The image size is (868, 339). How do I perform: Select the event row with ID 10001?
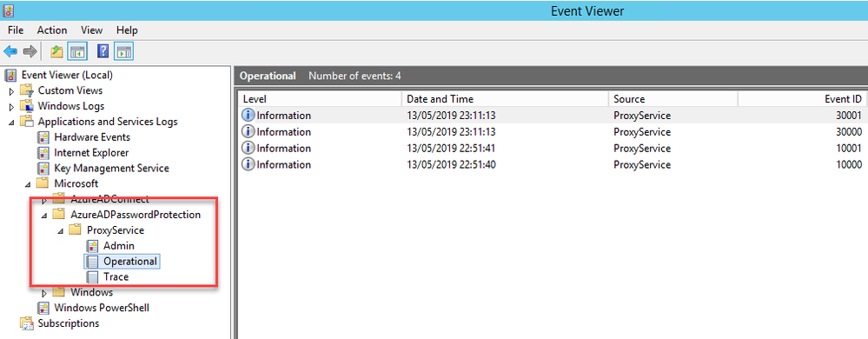pyautogui.click(x=553, y=149)
